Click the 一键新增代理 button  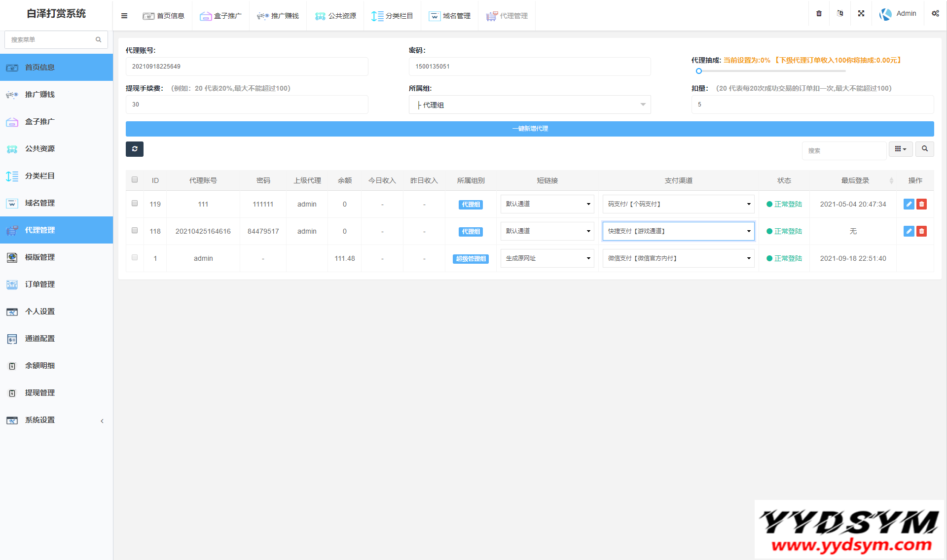click(x=529, y=129)
